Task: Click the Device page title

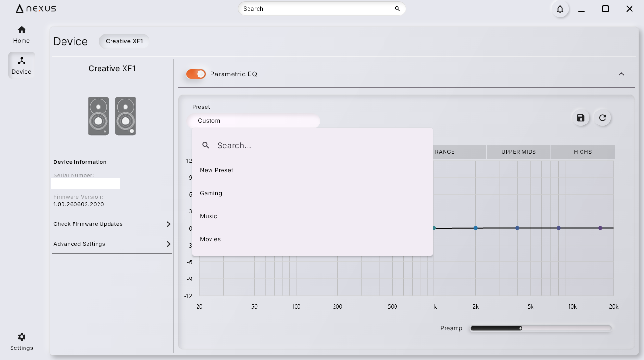Action: click(71, 41)
